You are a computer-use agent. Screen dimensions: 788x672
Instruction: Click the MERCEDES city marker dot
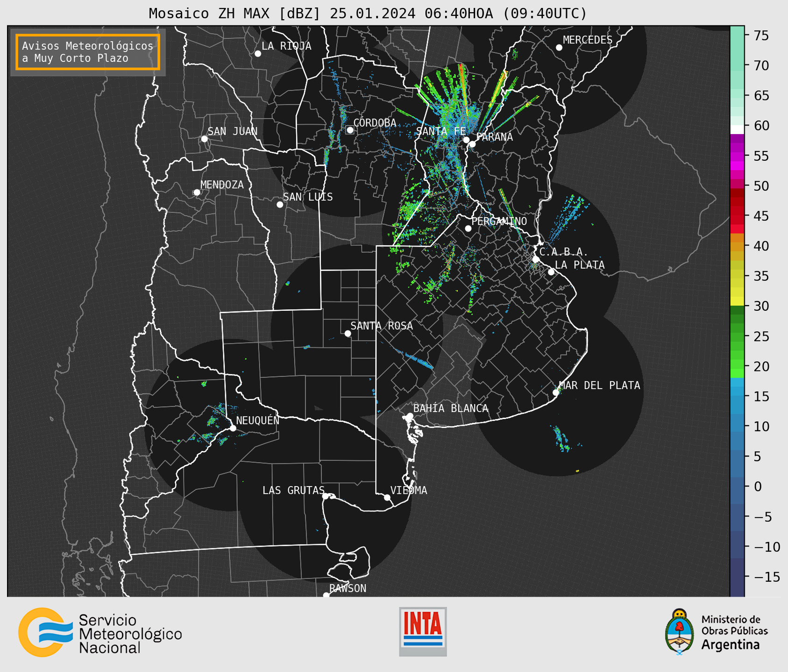[x=559, y=48]
